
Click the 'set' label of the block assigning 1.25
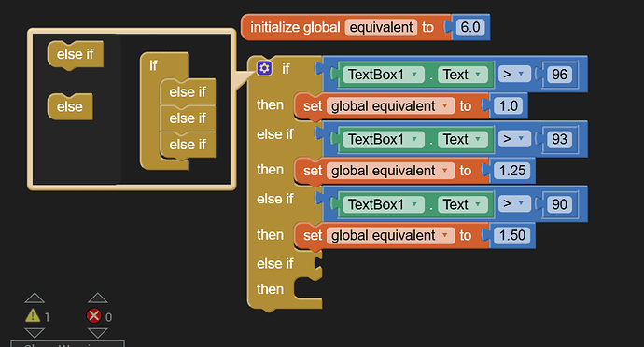[313, 171]
